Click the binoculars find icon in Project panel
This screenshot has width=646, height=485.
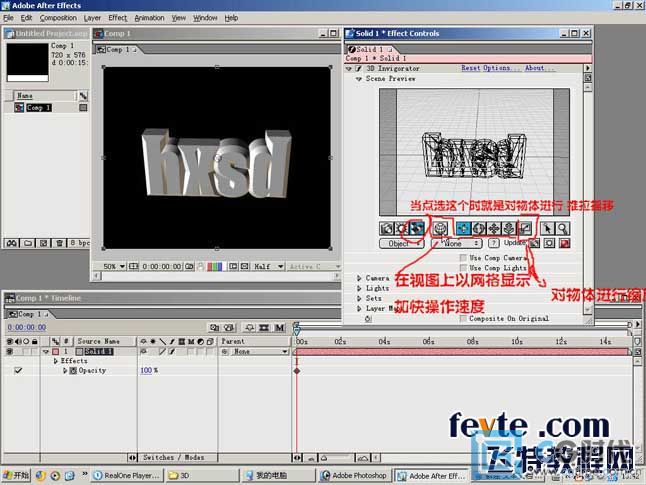coord(12,243)
